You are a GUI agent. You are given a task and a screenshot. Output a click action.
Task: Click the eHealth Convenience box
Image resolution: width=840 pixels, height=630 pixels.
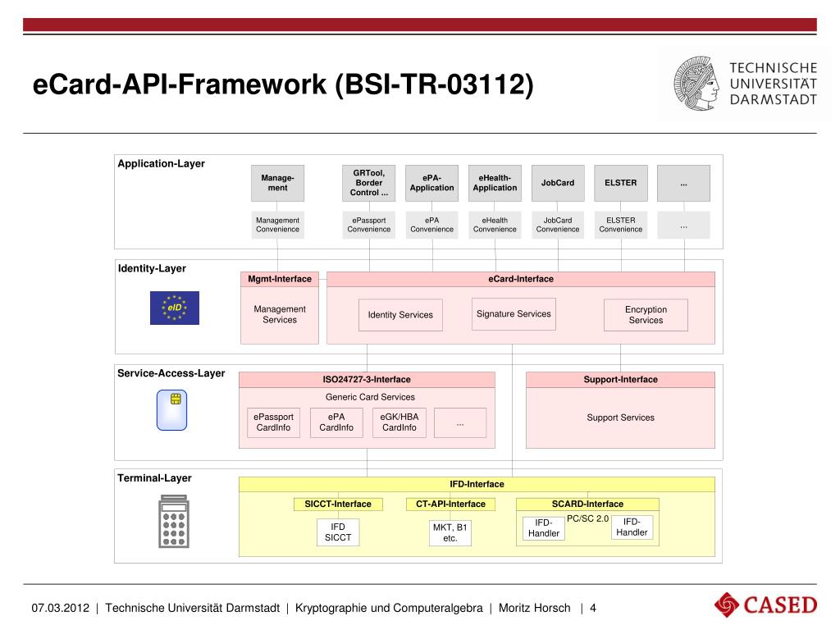(495, 225)
